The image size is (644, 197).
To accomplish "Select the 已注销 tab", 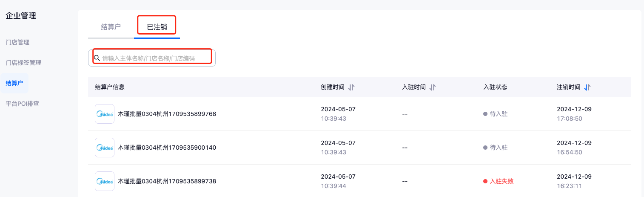I will (x=157, y=27).
